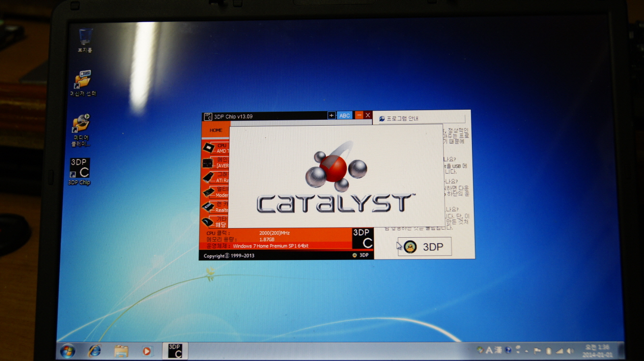Click the CPU clock value 2000(200)MHz
The height and width of the screenshot is (361, 644).
click(x=274, y=233)
